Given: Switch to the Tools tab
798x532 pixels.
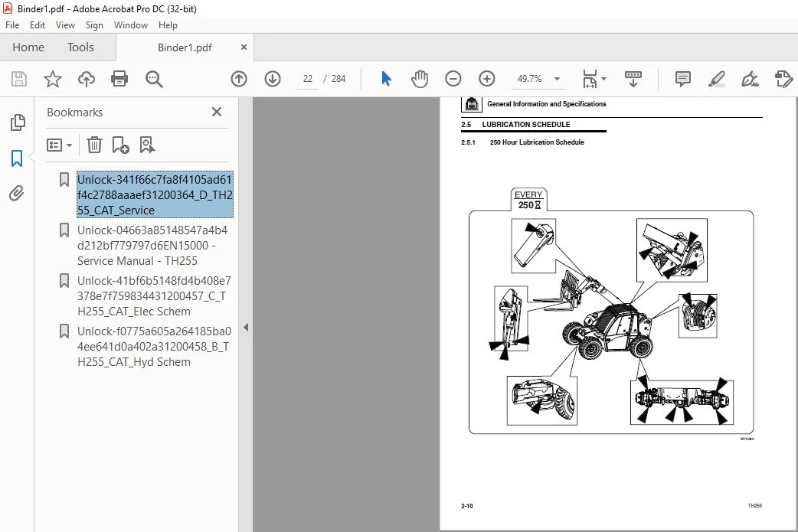Looking at the screenshot, I should pyautogui.click(x=80, y=47).
